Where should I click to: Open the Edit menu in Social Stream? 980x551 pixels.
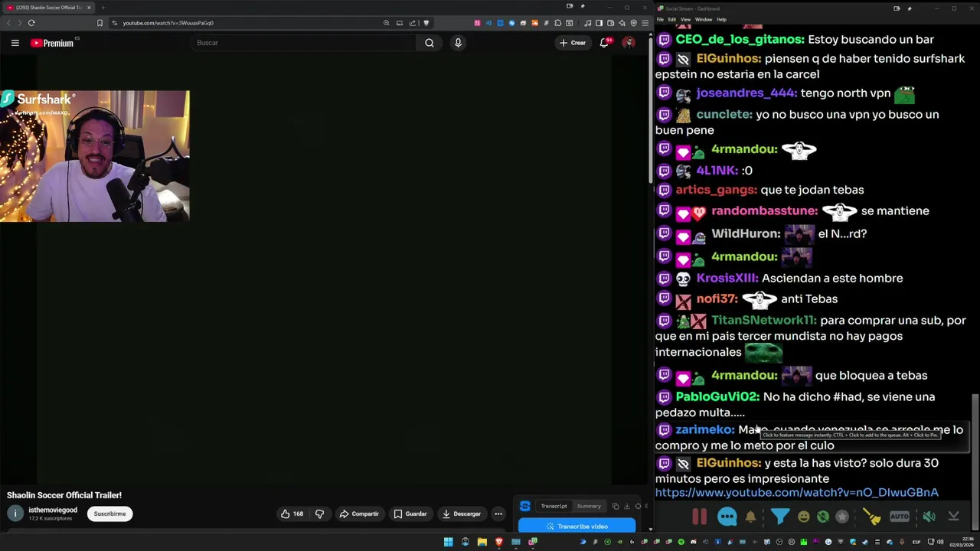coord(671,19)
